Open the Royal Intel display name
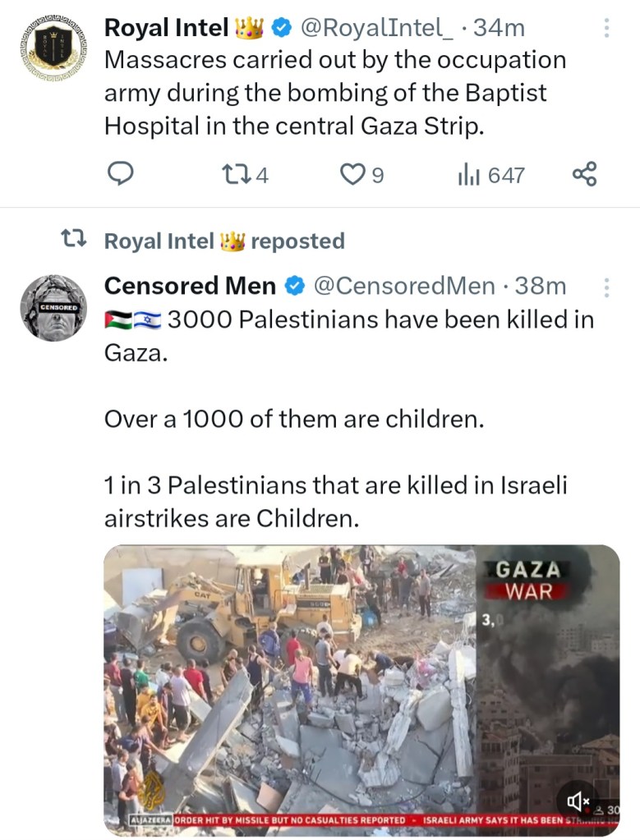Viewport: 640px width, 840px height. tap(166, 29)
